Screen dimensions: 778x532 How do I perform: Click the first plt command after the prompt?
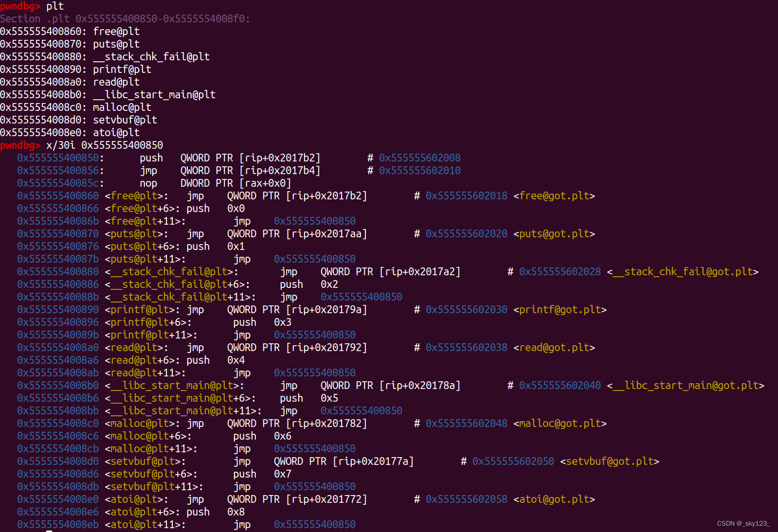55,6
